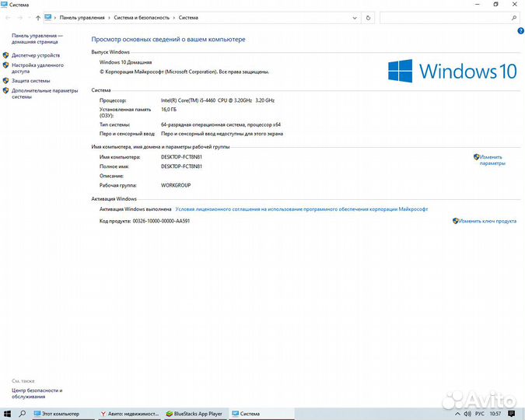
Task: Click Изменить параметры link
Action: click(492, 160)
